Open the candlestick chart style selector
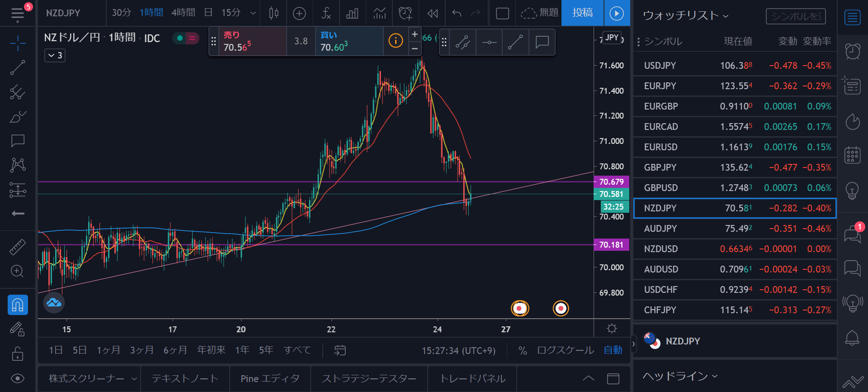The height and width of the screenshot is (392, 868). [274, 13]
